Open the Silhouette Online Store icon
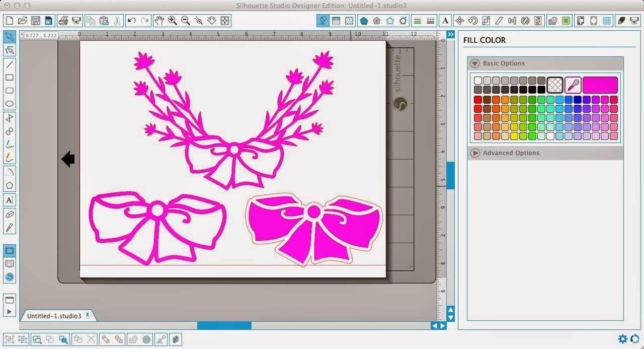This screenshot has height=349, width=644. tap(9, 277)
